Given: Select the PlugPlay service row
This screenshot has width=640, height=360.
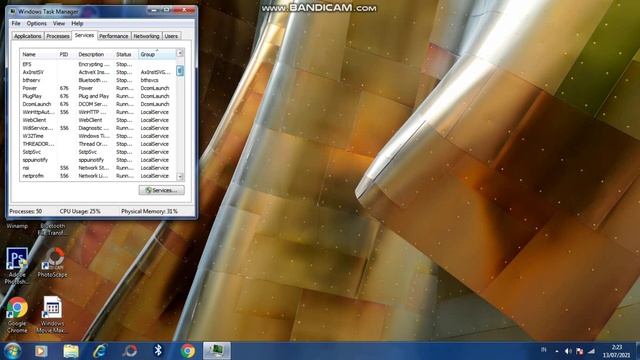Looking at the screenshot, I should (98, 96).
